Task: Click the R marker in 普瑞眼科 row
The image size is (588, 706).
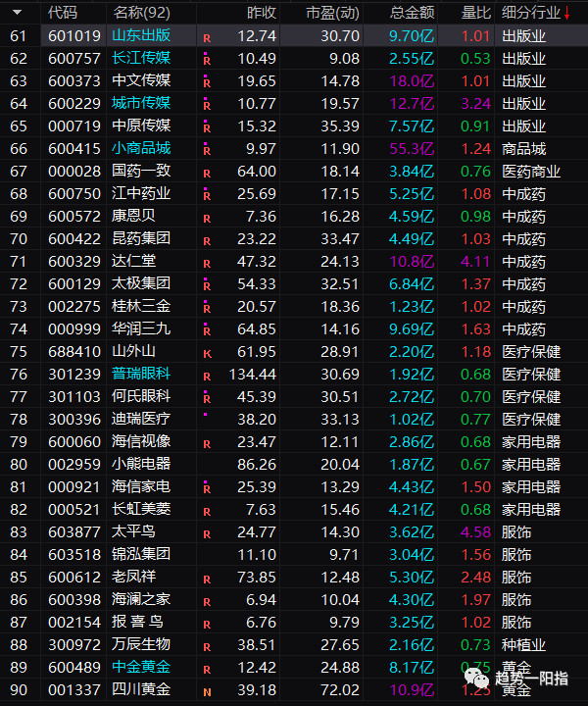Action: [207, 377]
